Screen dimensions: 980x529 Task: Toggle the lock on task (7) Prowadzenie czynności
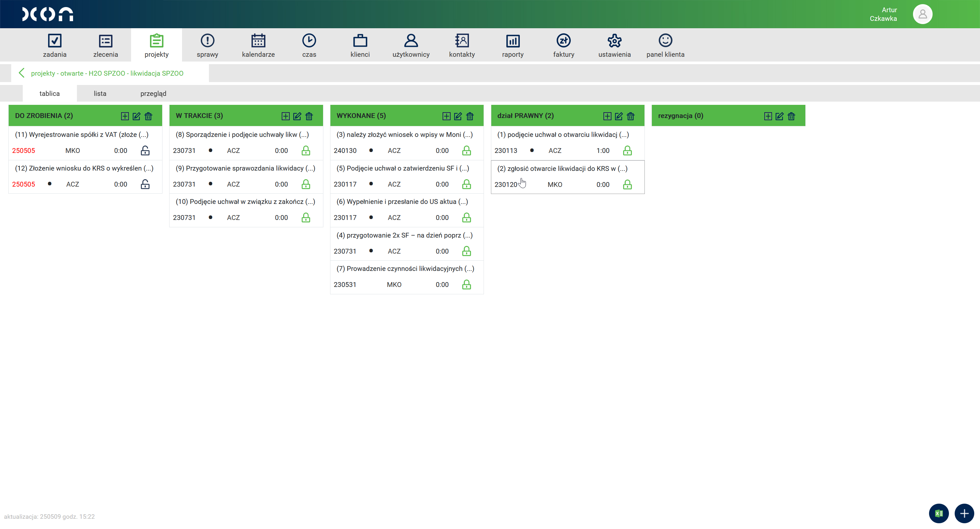coord(466,284)
